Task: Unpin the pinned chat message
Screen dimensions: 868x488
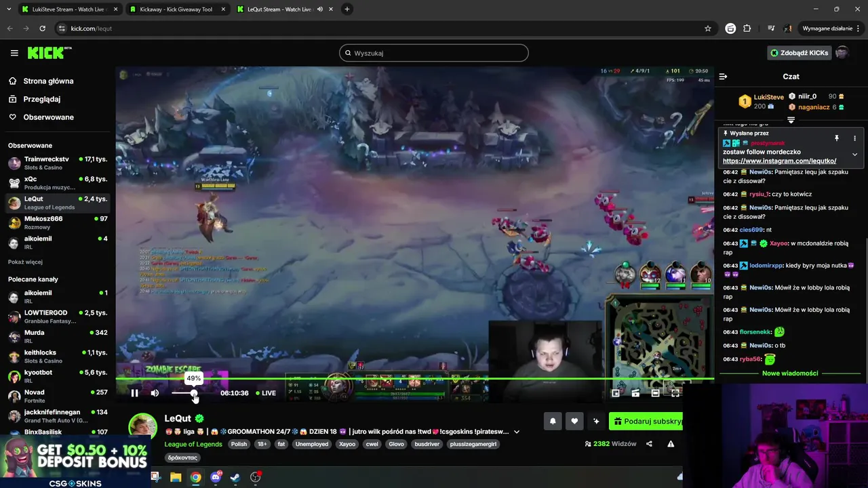Action: tap(837, 138)
